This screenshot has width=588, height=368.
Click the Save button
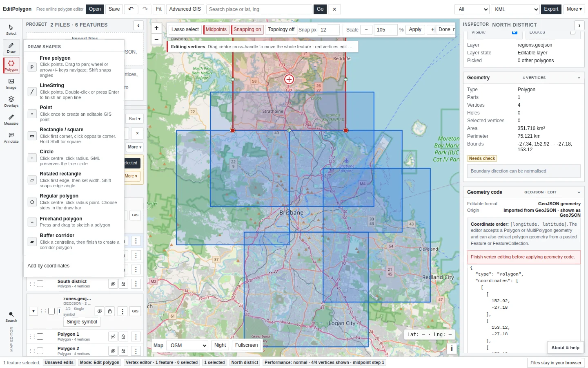coord(114,9)
